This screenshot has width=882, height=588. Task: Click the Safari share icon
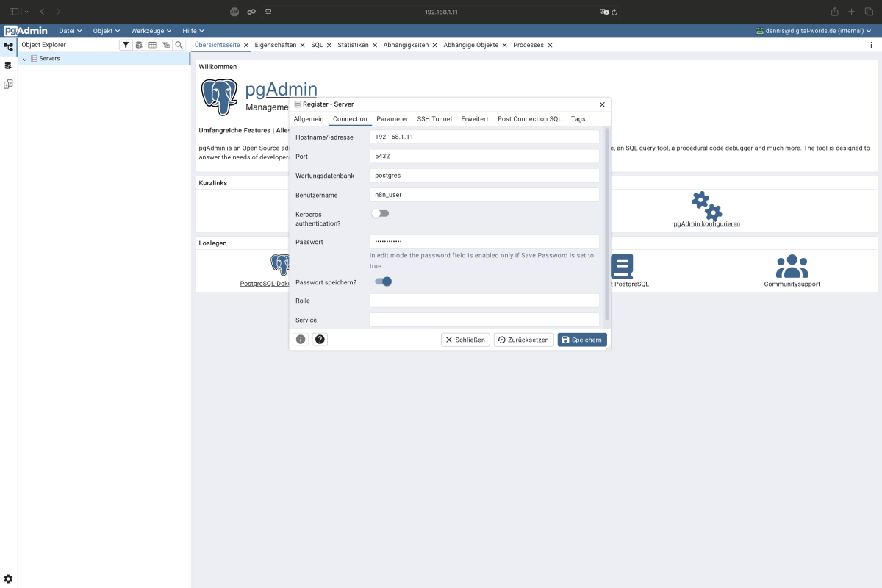click(835, 12)
